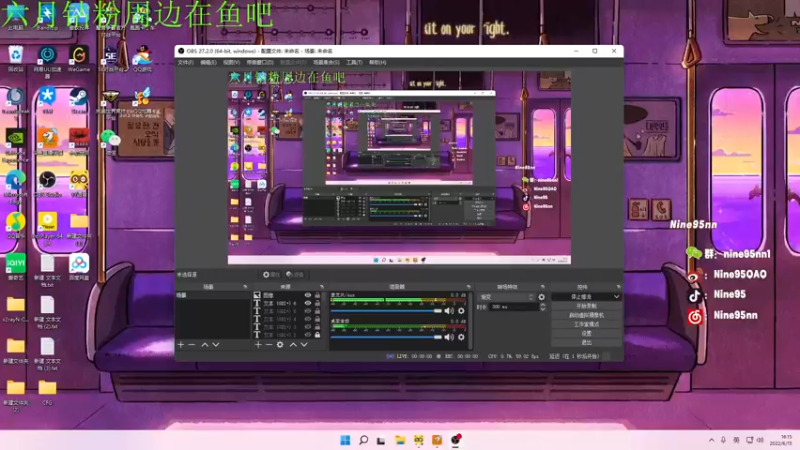The height and width of the screenshot is (450, 800).
Task: Enable 工作室模式 studio mode
Action: 586,324
